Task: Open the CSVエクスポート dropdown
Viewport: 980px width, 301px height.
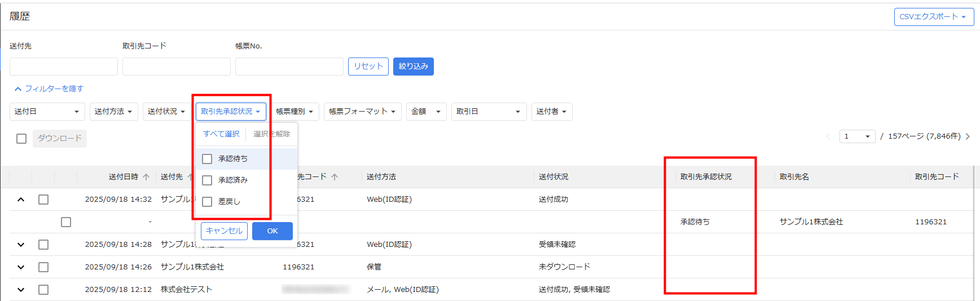Action: tap(933, 17)
